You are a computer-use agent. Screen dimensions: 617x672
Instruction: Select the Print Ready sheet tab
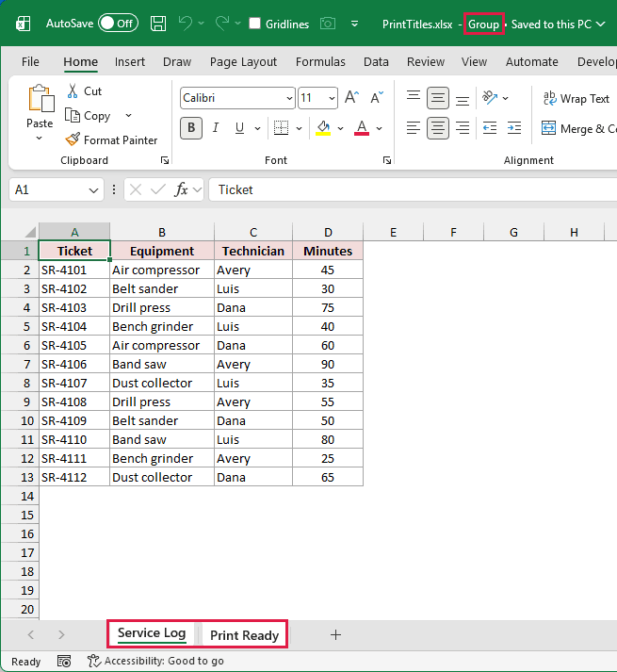pos(244,634)
